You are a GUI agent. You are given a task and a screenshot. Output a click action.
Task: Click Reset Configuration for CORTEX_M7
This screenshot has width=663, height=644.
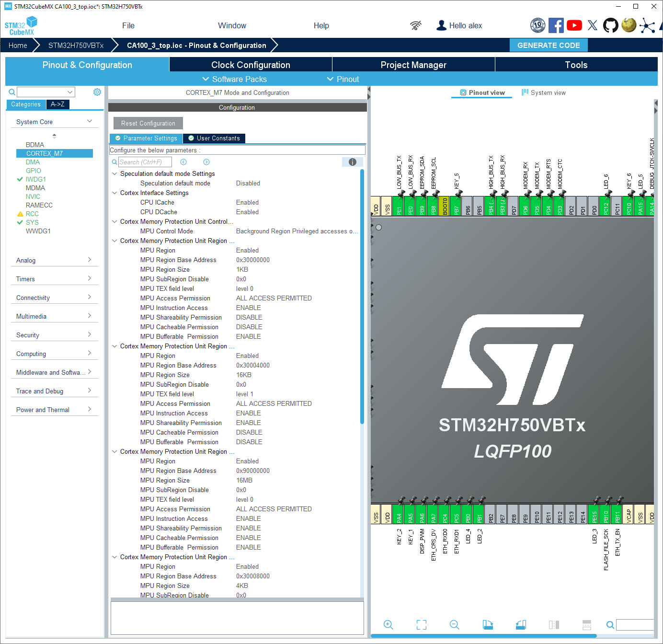pyautogui.click(x=148, y=123)
